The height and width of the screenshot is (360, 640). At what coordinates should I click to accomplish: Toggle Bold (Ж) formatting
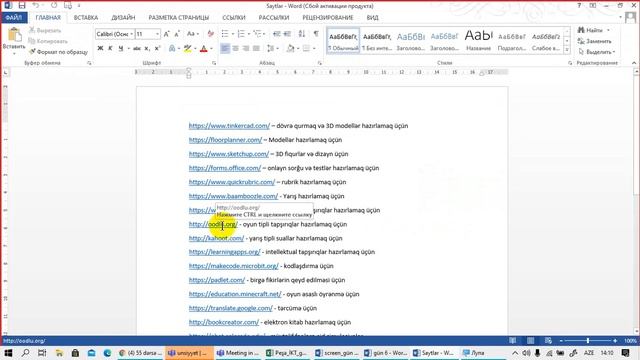pyautogui.click(x=100, y=49)
